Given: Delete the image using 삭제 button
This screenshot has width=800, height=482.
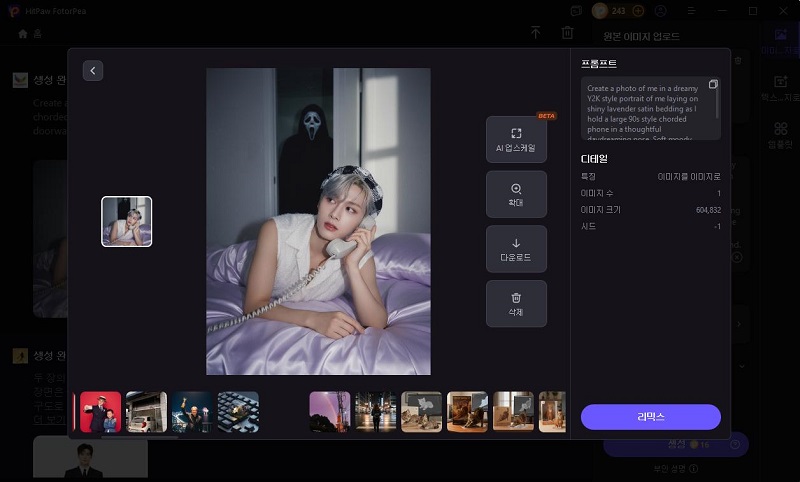Looking at the screenshot, I should [516, 304].
